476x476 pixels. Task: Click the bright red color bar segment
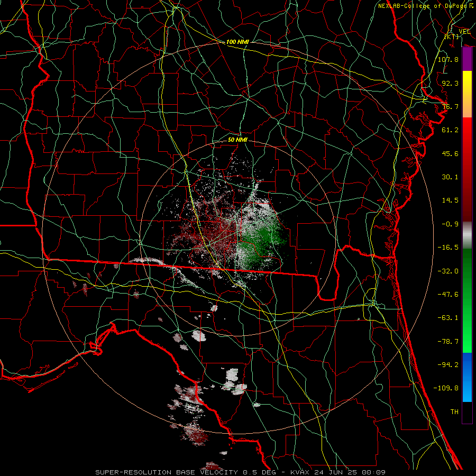[467, 170]
